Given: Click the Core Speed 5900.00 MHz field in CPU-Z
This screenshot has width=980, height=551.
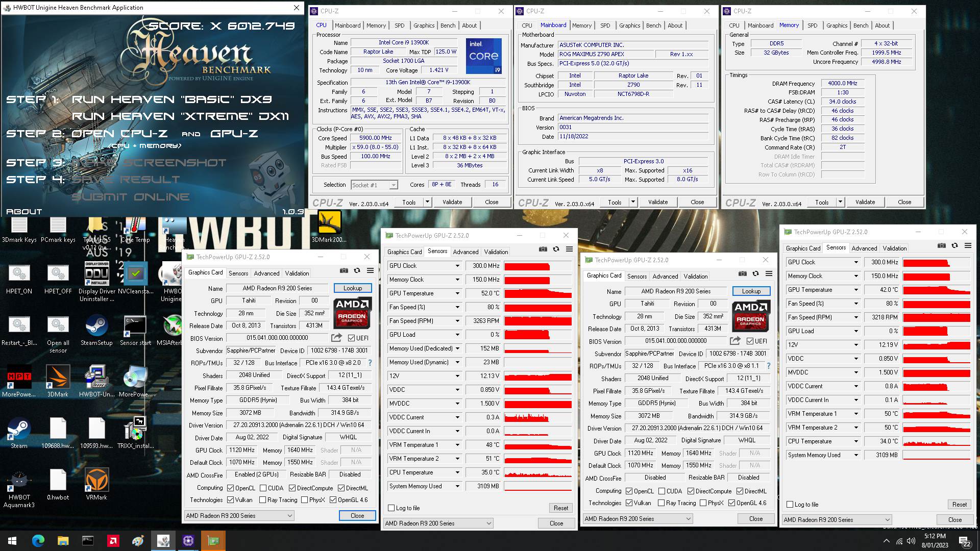Looking at the screenshot, I should [x=376, y=138].
